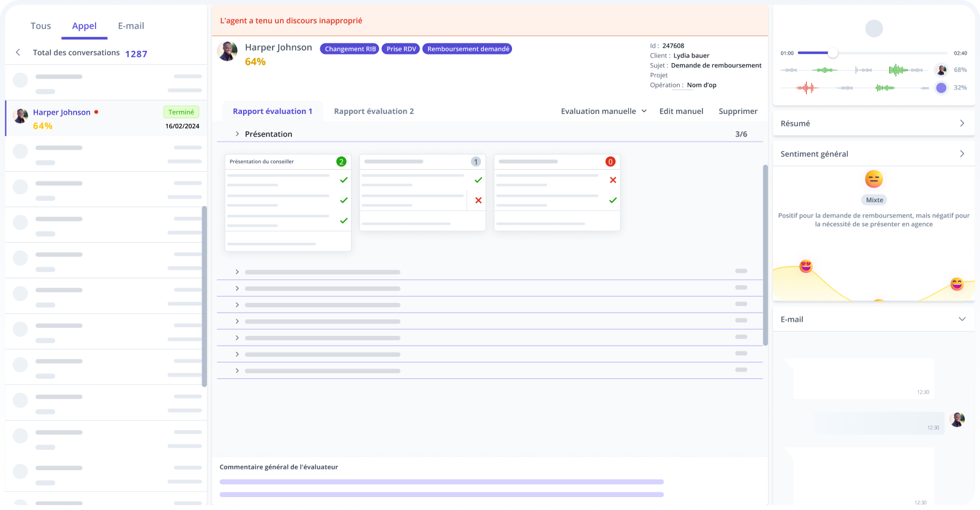
Task: Toggle the red cross in the middle card
Action: pos(478,200)
